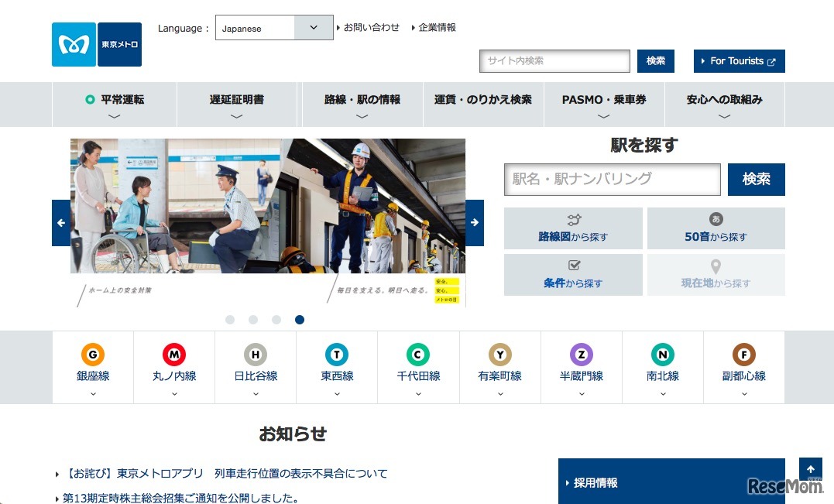This screenshot has height=504, width=834.
Task: Click the Tokyo Metro heart logo
Action: click(74, 45)
